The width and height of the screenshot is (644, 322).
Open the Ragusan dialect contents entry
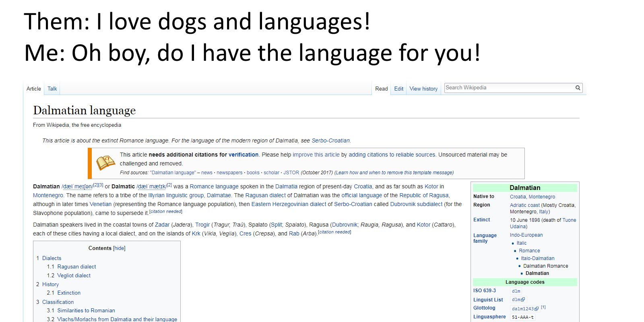pos(76,266)
